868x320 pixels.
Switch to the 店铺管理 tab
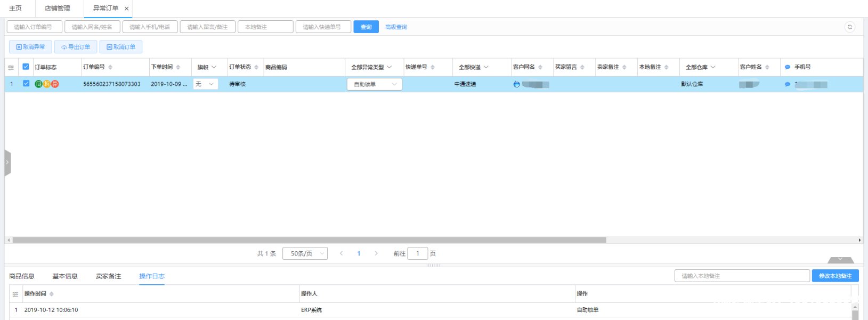click(57, 9)
